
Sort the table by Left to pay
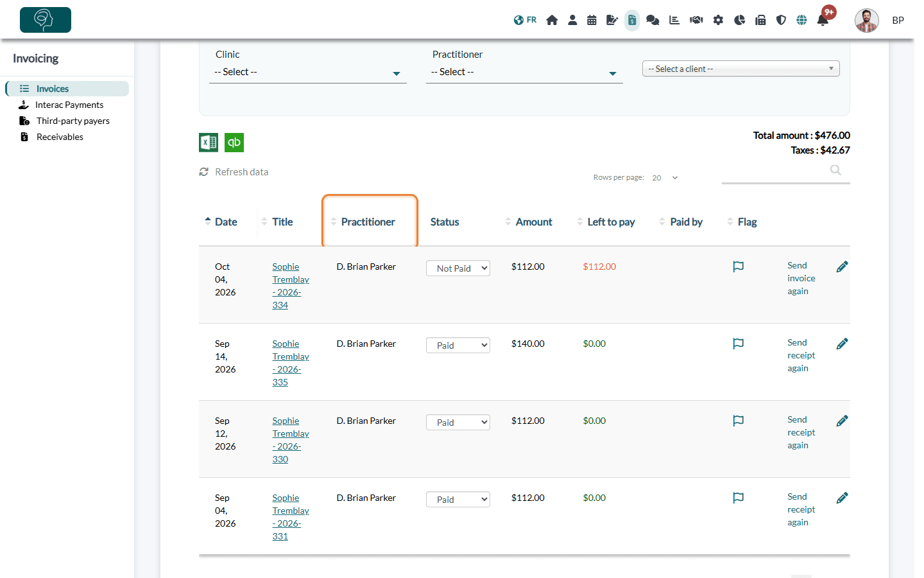tap(606, 222)
